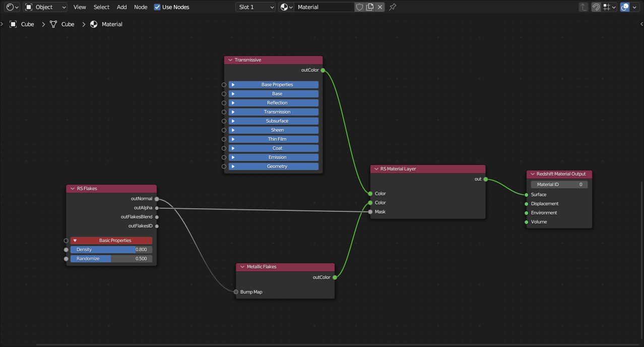Collapse the RS Material Layer node

pyautogui.click(x=376, y=169)
